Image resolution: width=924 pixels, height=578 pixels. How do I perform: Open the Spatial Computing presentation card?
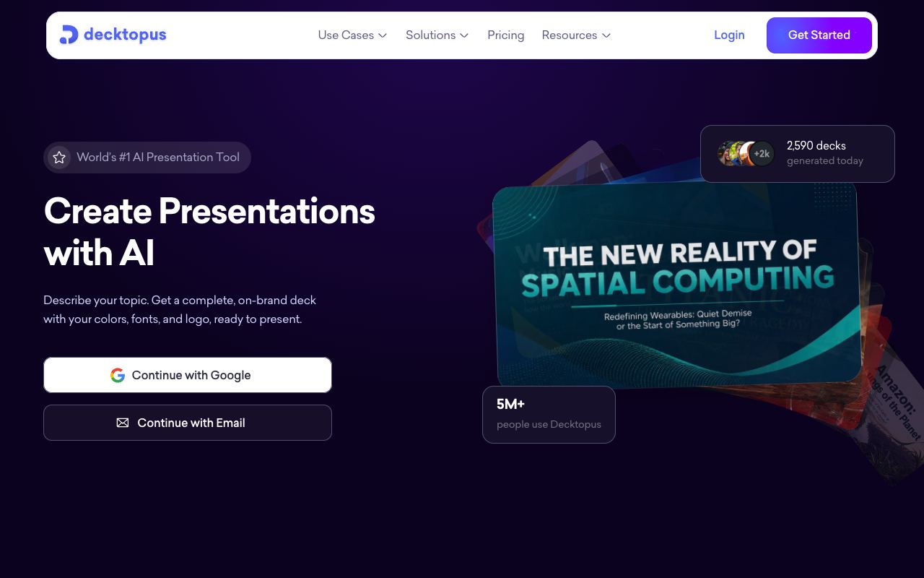pos(677,283)
